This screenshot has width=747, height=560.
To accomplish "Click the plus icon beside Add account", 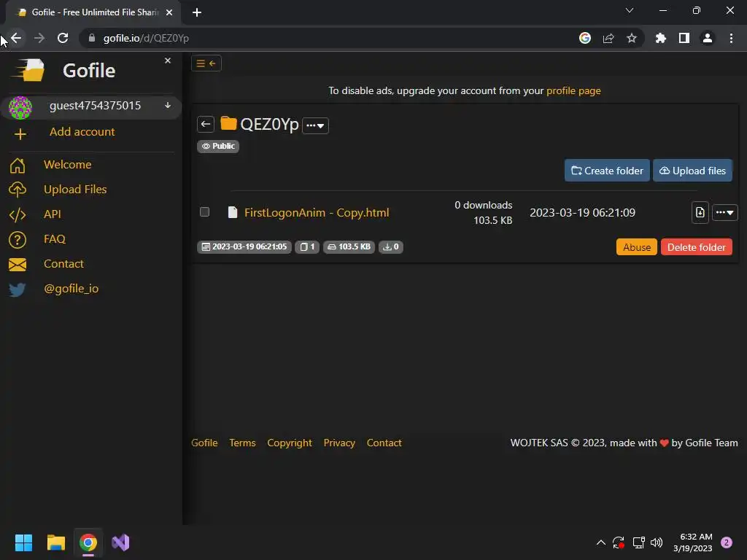I will click(x=20, y=134).
